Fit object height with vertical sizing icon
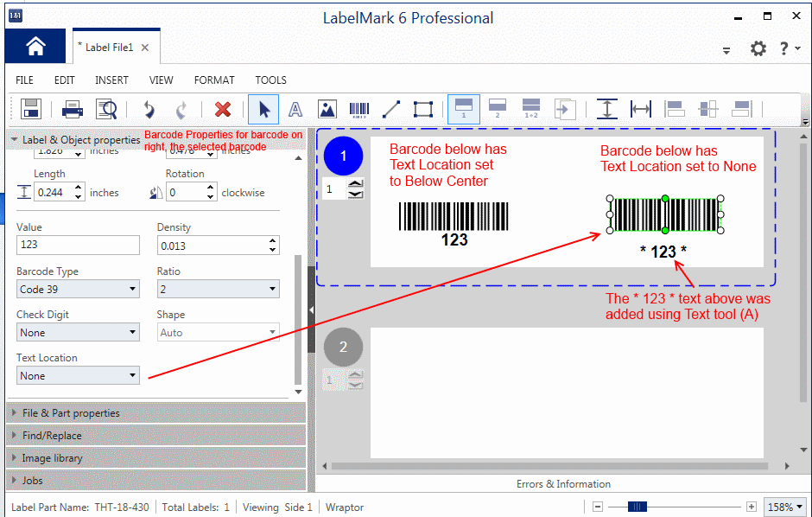This screenshot has width=812, height=517. 607,109
